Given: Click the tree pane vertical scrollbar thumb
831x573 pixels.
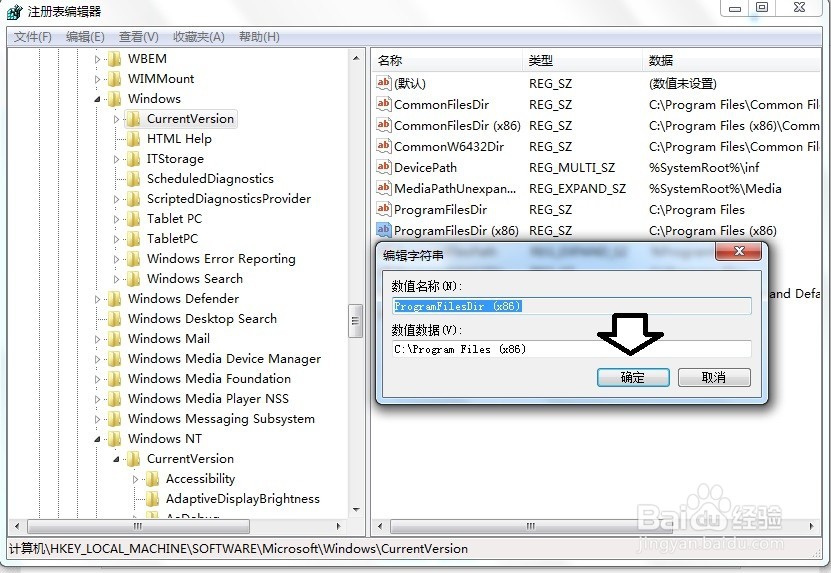Looking at the screenshot, I should point(355,321).
